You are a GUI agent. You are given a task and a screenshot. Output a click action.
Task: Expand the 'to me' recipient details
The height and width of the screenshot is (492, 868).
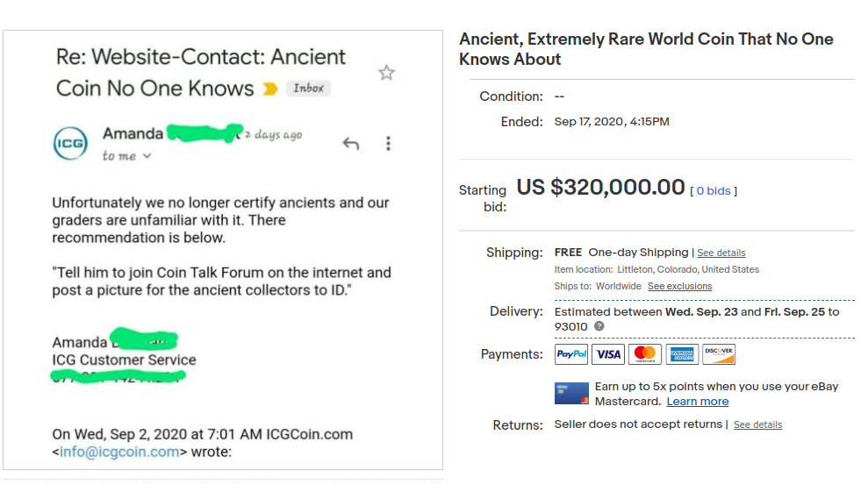126,156
